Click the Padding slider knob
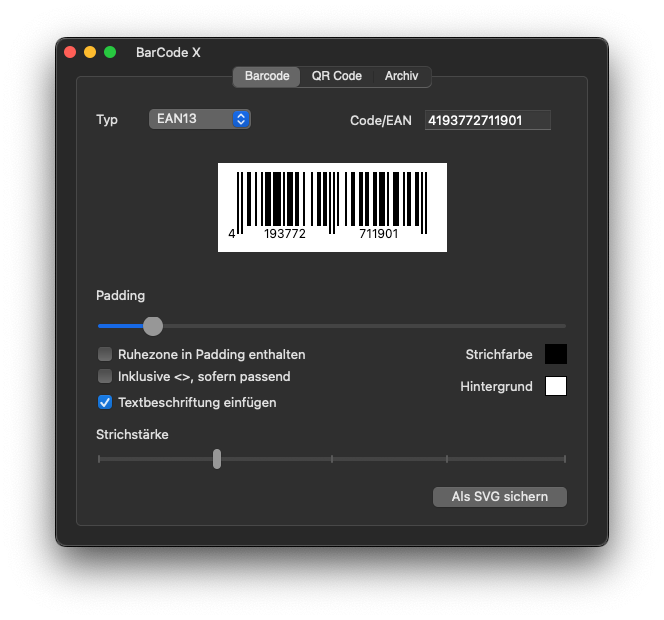Image resolution: width=664 pixels, height=620 pixels. click(153, 326)
